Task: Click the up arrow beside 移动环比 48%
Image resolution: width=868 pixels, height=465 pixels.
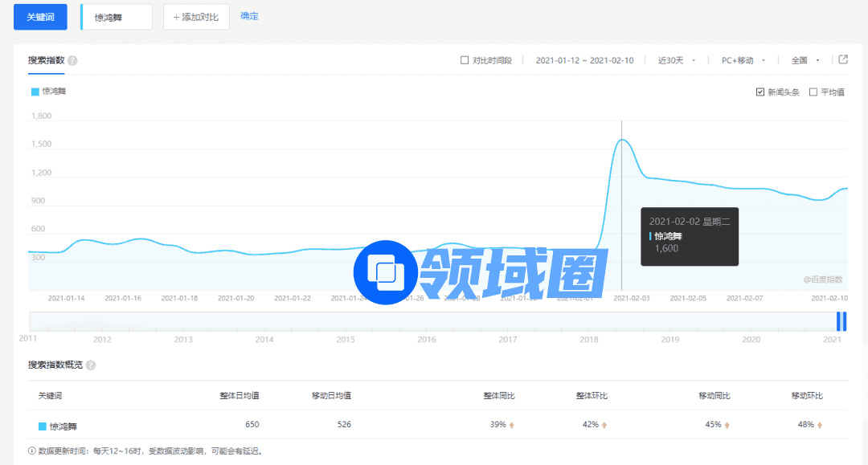Action: tap(820, 425)
